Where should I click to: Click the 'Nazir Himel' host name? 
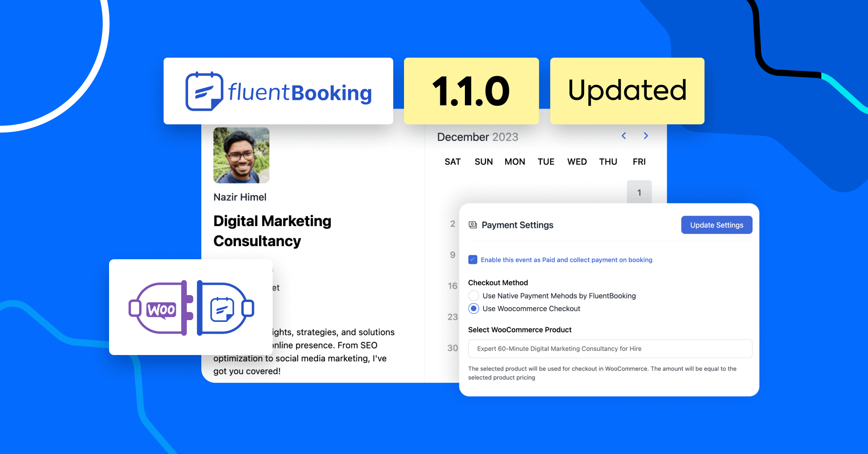[240, 197]
